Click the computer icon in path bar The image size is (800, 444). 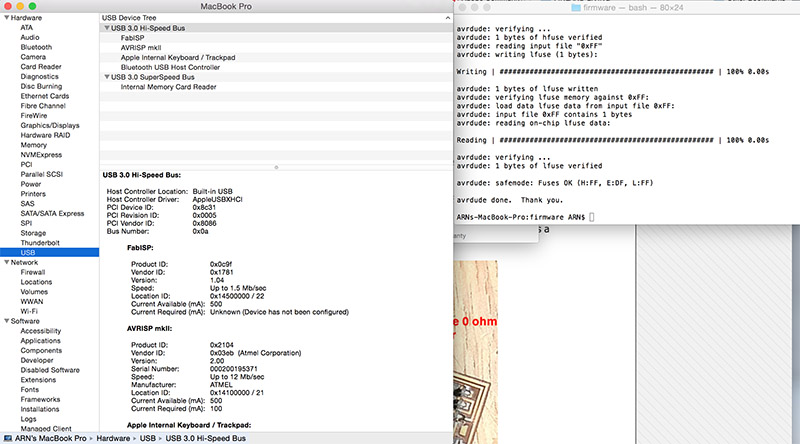8,438
